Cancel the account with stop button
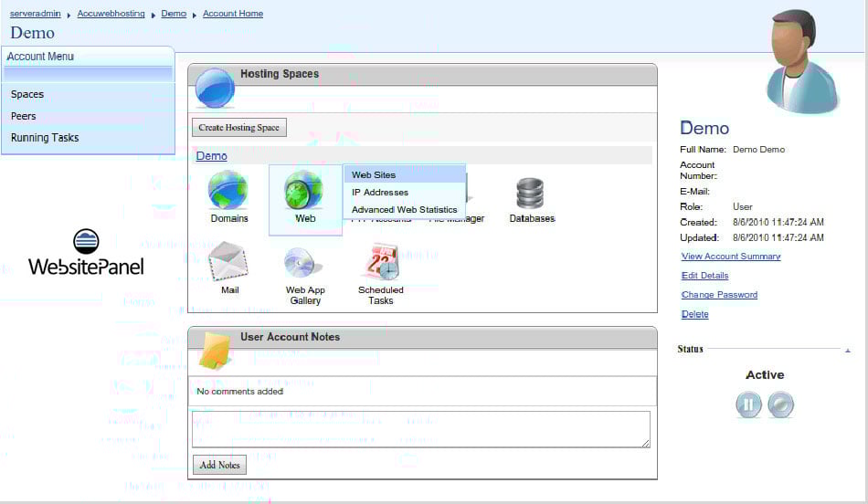Viewport: 868px width, 504px height. [x=780, y=404]
